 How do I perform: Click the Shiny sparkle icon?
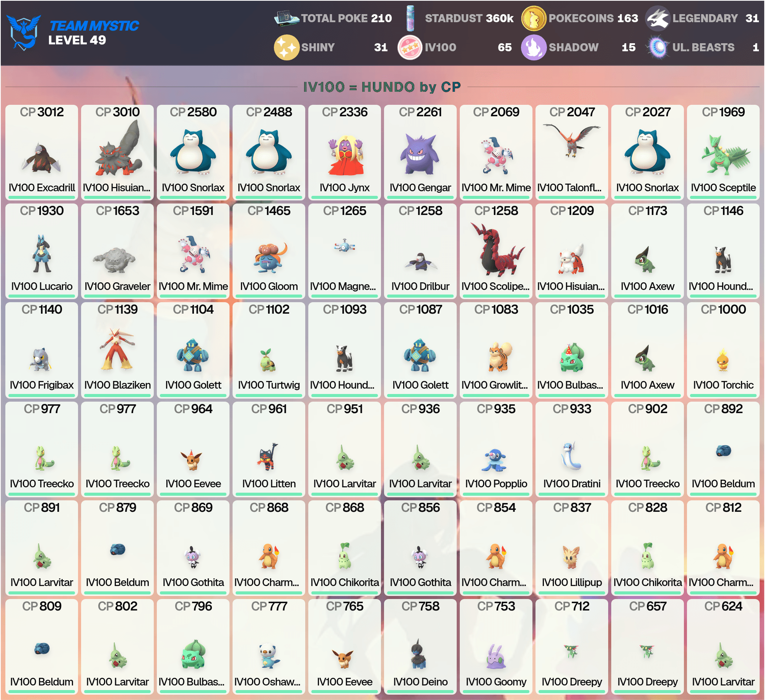286,47
